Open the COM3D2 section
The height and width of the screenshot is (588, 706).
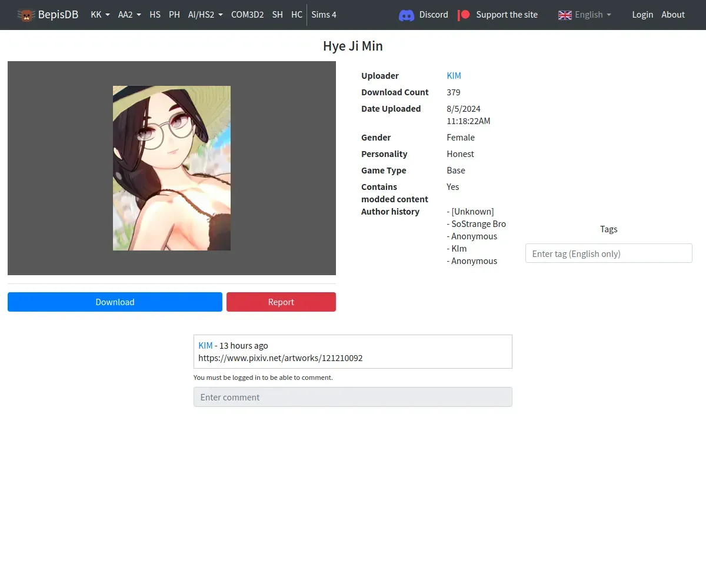pyautogui.click(x=247, y=15)
